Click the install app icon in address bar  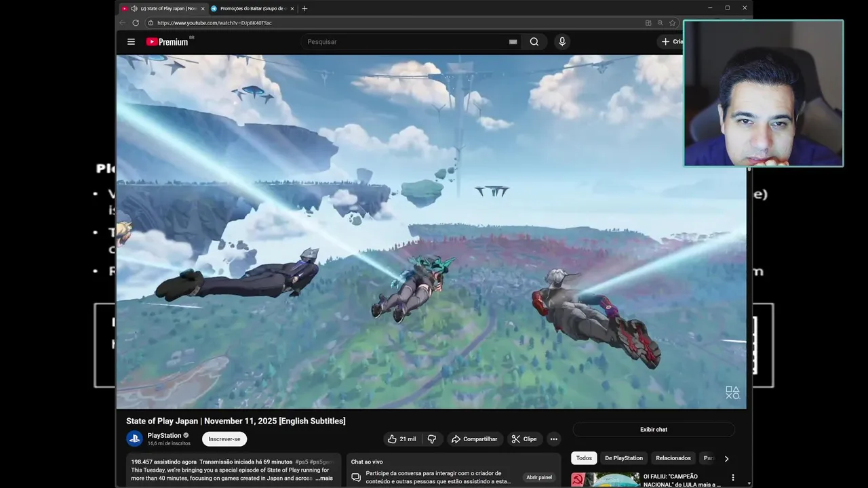pos(648,22)
